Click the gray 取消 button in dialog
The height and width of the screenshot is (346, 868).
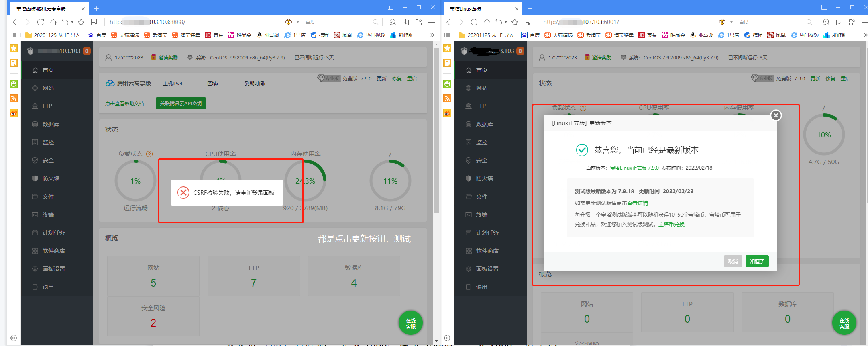(733, 261)
